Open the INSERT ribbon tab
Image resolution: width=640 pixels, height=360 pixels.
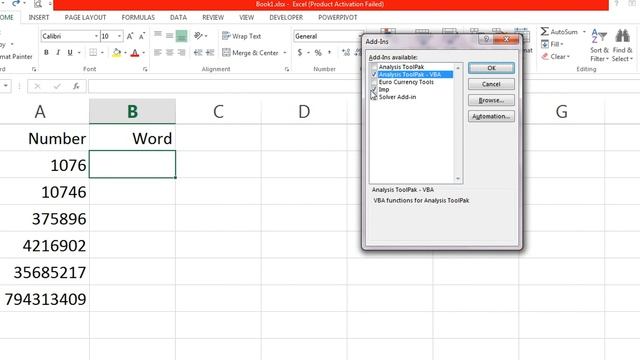click(39, 18)
